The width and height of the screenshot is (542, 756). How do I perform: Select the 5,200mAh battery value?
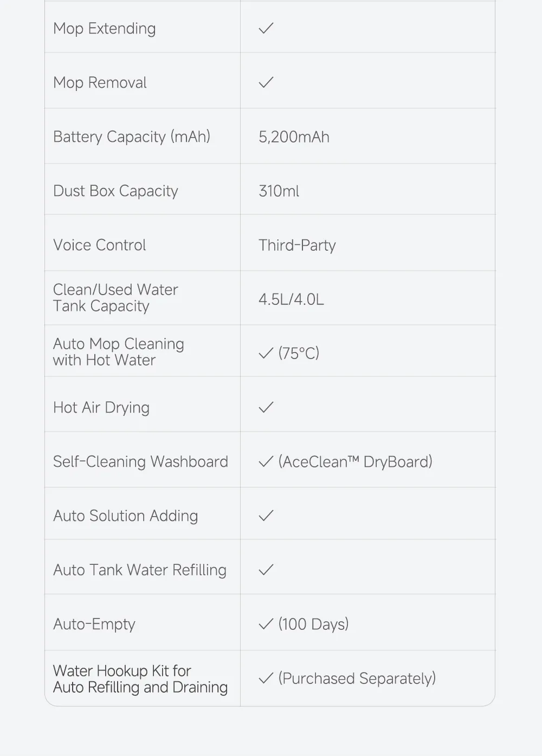[294, 137]
